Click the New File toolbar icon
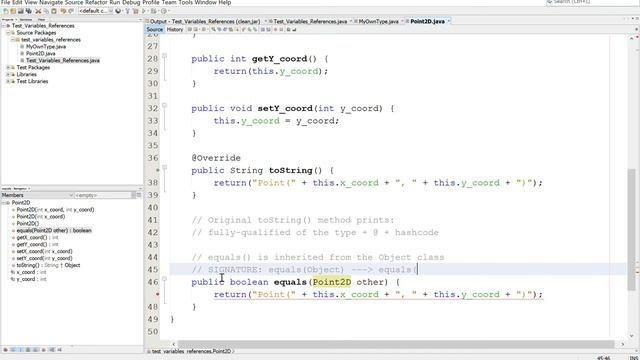This screenshot has height=360, width=640. pyautogui.click(x=5, y=11)
